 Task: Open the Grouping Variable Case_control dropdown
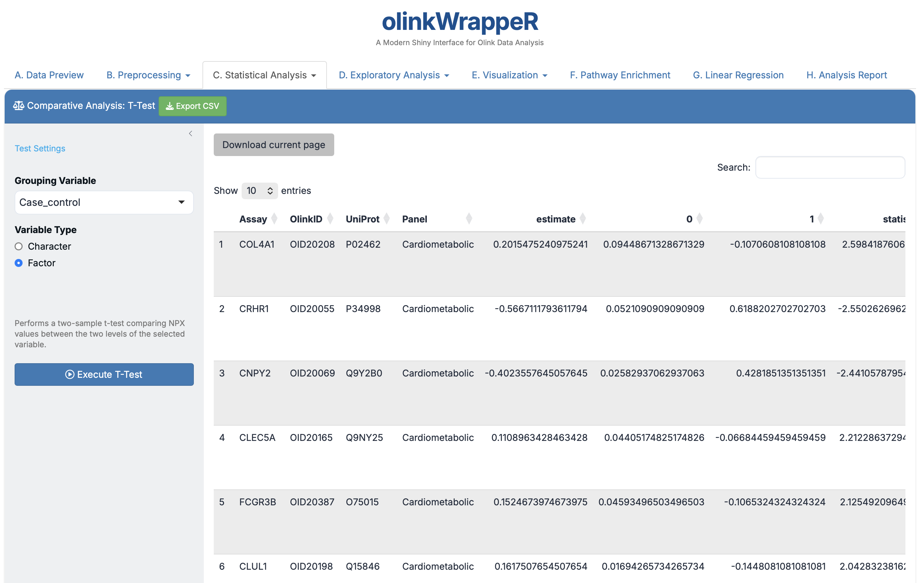[x=104, y=202]
